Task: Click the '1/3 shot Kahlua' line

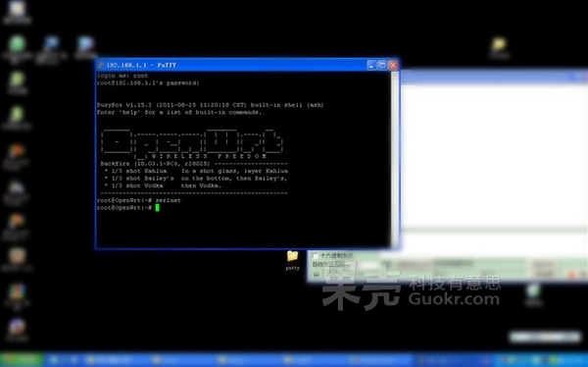Action: coord(196,171)
